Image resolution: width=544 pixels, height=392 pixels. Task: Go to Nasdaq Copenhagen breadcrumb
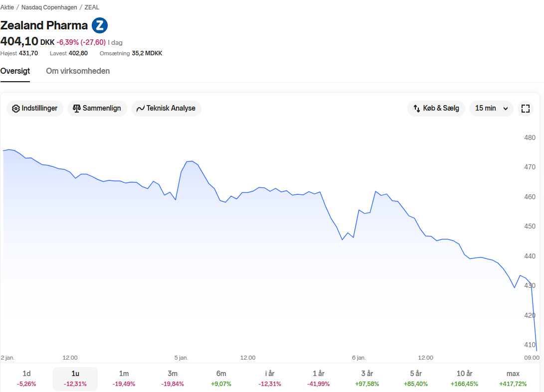point(49,7)
